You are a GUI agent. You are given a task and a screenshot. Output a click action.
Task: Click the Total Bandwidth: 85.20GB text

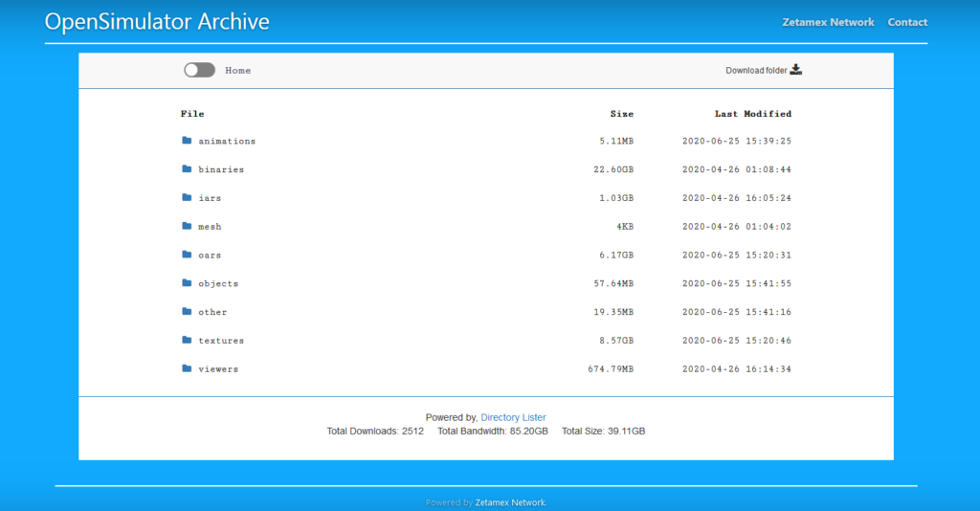pyautogui.click(x=493, y=431)
